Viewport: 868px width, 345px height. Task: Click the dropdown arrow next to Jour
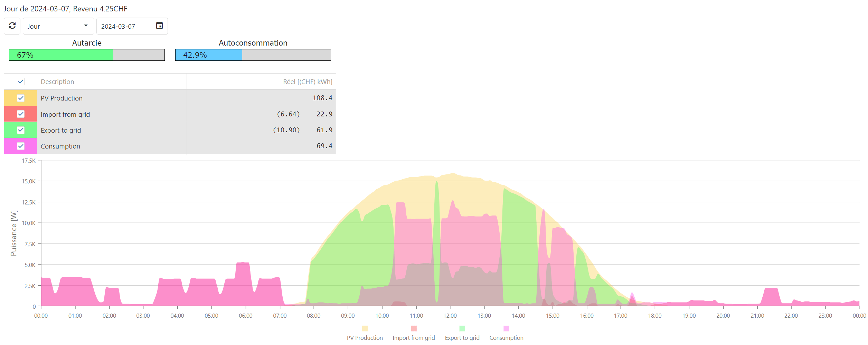pyautogui.click(x=86, y=26)
